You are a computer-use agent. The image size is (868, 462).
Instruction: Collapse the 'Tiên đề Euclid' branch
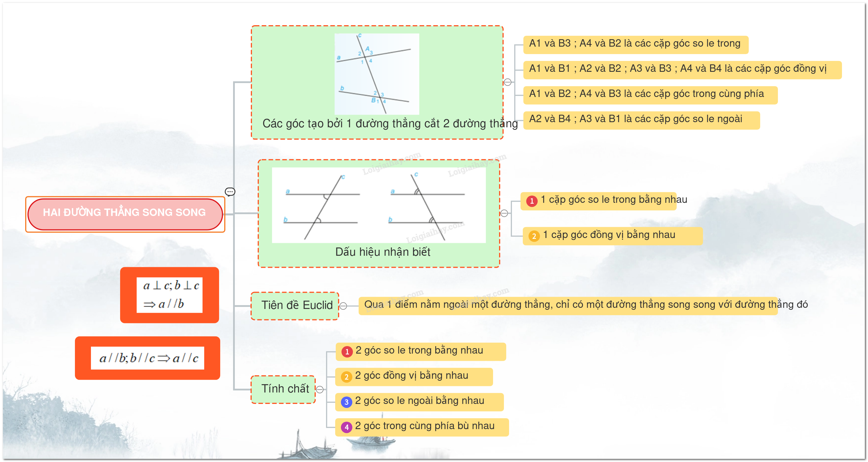point(343,306)
